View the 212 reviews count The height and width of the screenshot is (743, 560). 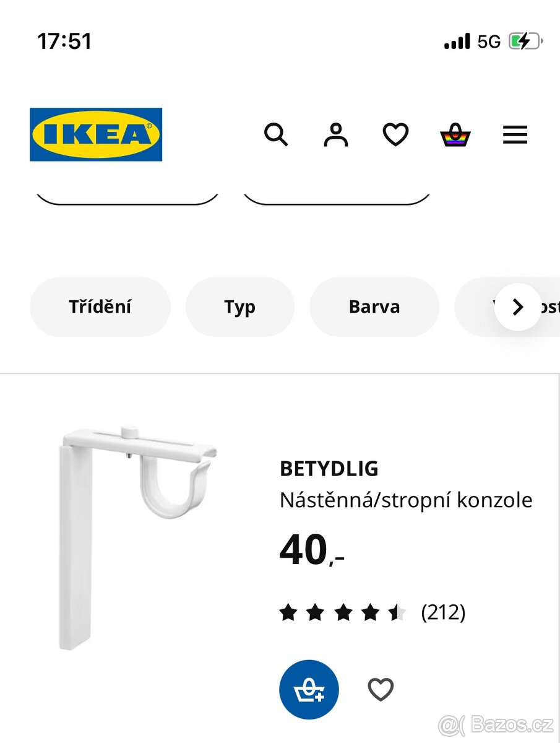pos(443,612)
